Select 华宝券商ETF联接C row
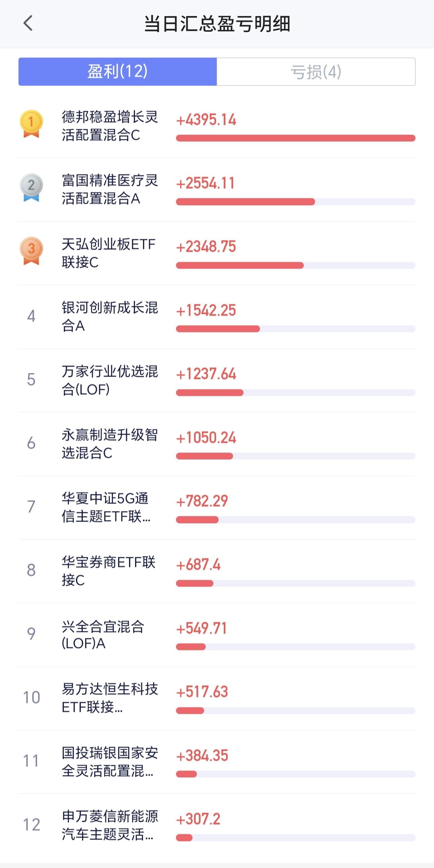The image size is (434, 868). 217,571
